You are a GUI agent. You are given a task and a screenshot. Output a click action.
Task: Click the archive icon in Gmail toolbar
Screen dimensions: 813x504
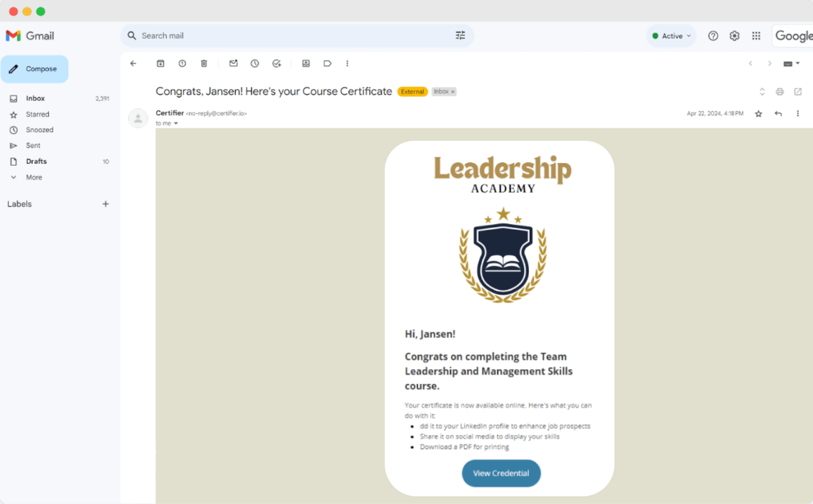pyautogui.click(x=160, y=63)
